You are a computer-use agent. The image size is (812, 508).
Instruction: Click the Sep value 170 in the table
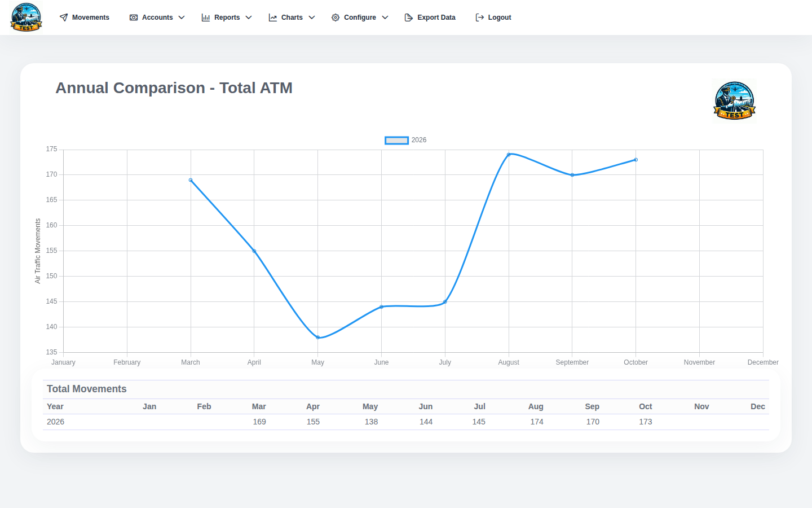coord(593,422)
